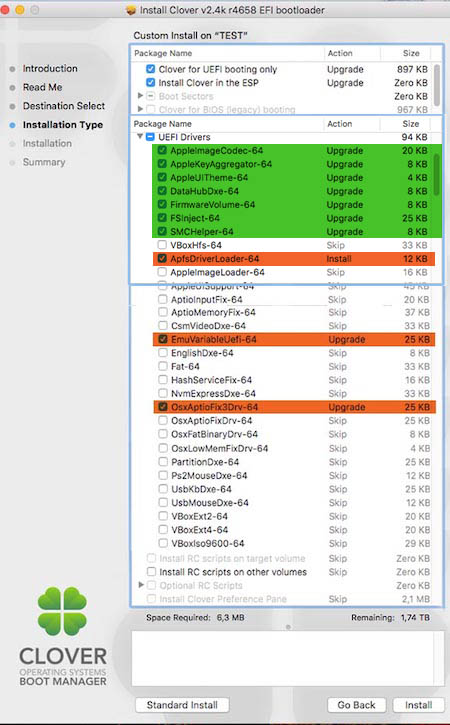Image resolution: width=450 pixels, height=725 pixels.
Task: Enable EnglishDxe-64 checkbox
Action: click(163, 353)
